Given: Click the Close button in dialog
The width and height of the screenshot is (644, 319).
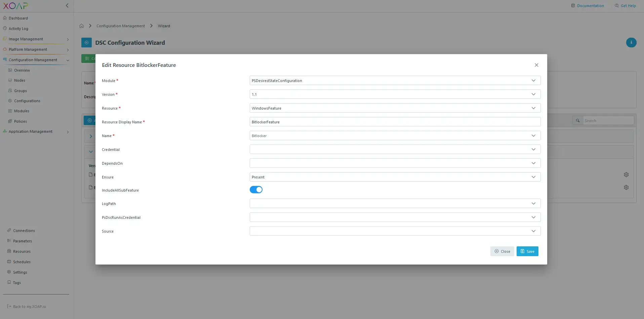Looking at the screenshot, I should click(502, 251).
